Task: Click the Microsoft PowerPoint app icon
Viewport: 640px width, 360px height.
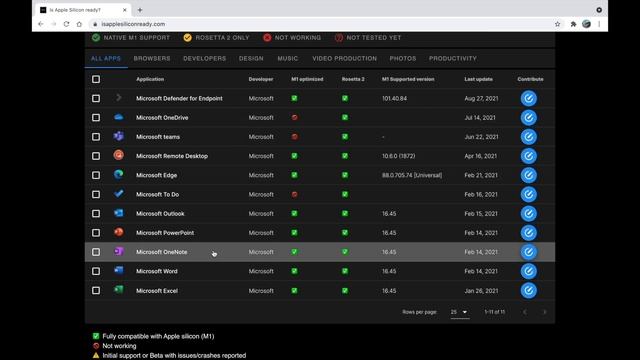Action: (x=118, y=232)
